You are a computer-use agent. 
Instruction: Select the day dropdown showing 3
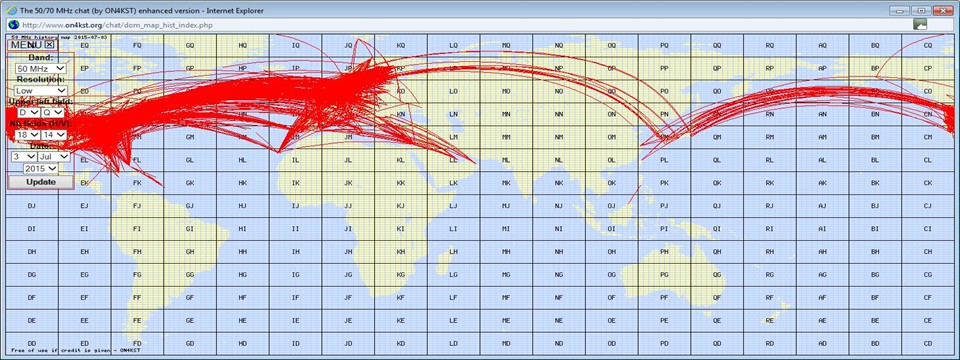point(24,157)
